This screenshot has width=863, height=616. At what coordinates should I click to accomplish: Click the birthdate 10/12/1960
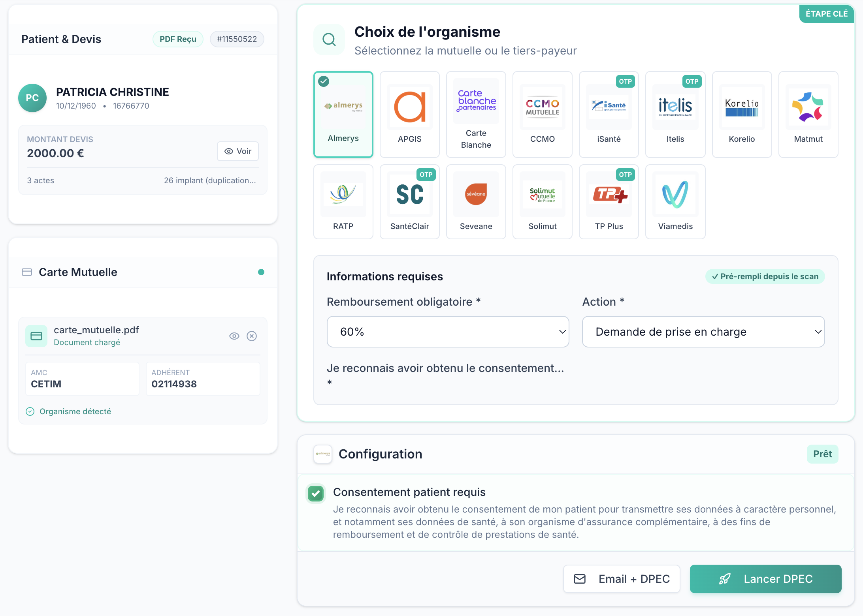pos(76,106)
